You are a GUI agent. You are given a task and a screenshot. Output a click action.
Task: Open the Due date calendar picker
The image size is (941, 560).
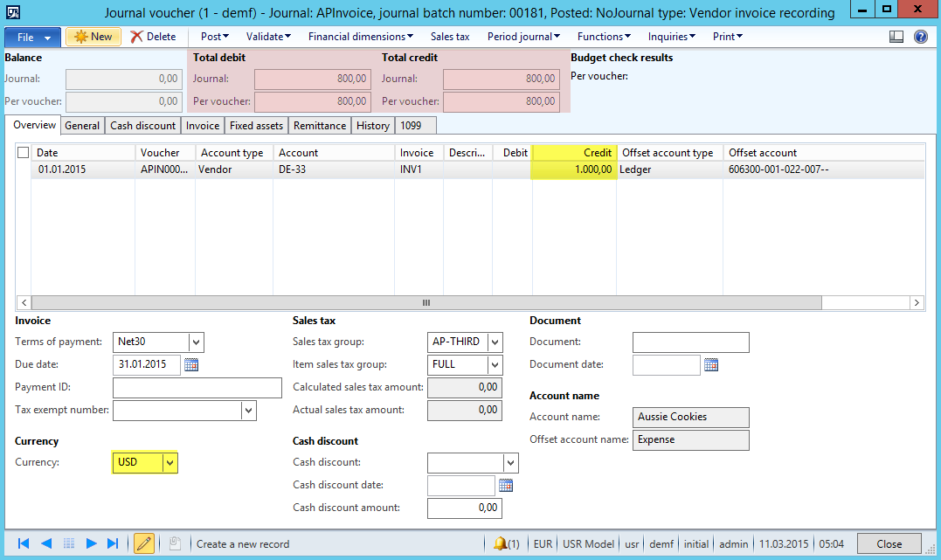pyautogui.click(x=191, y=365)
